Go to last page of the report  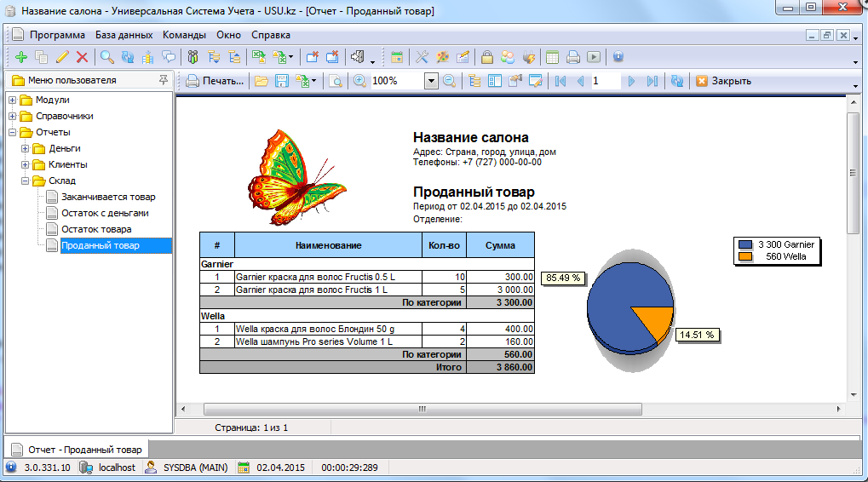(652, 82)
